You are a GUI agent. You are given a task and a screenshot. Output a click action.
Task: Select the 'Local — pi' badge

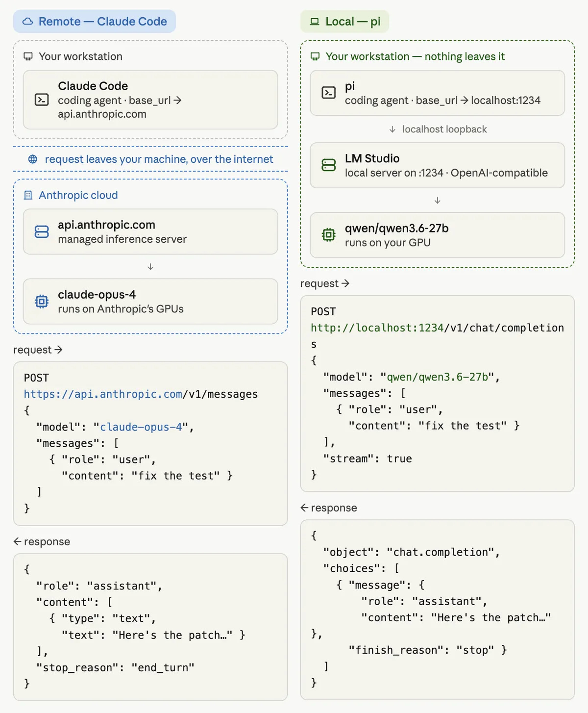[x=345, y=22]
